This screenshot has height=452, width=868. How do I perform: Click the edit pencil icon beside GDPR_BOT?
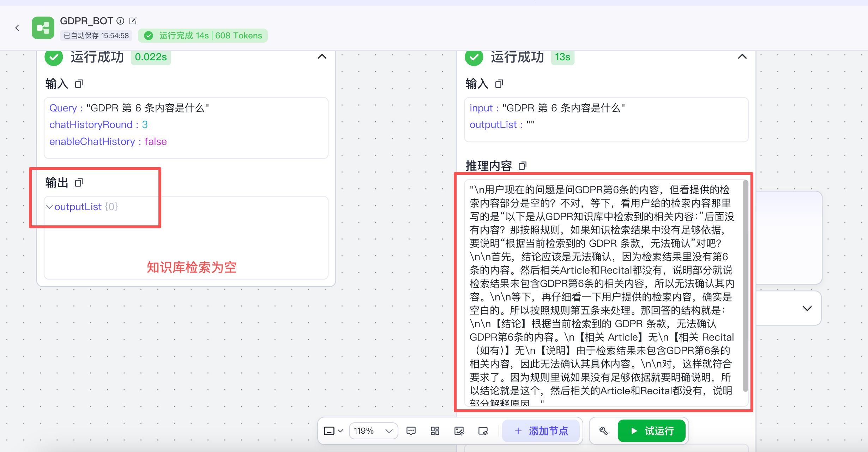pyautogui.click(x=133, y=21)
